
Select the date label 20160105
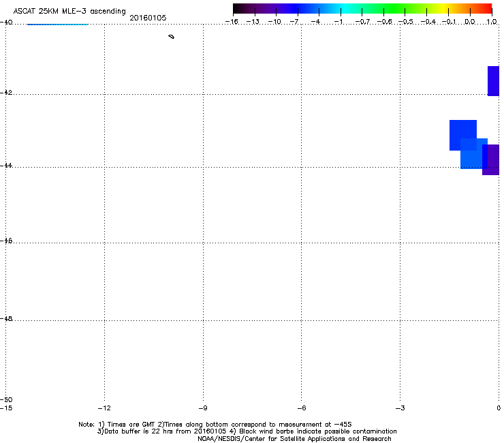[148, 18]
